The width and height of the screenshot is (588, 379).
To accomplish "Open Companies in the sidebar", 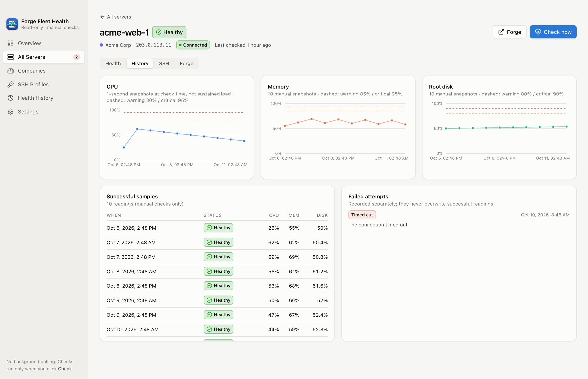I will [x=44, y=71].
